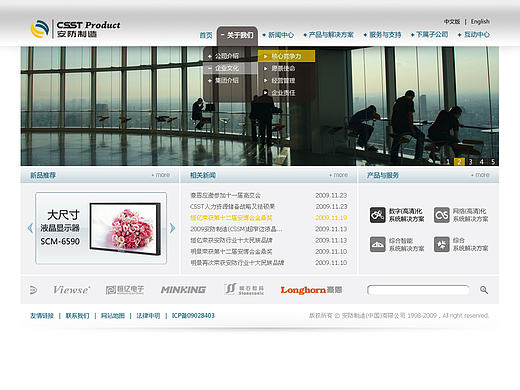Open the yellow highlighted news item 2009.11.19
This screenshot has height=390, width=520.
231,218
